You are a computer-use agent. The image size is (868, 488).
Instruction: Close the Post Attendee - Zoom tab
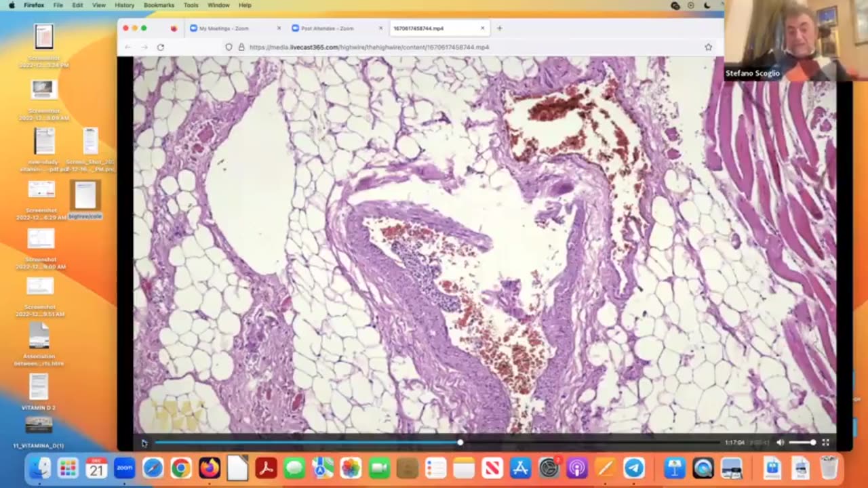click(x=380, y=28)
